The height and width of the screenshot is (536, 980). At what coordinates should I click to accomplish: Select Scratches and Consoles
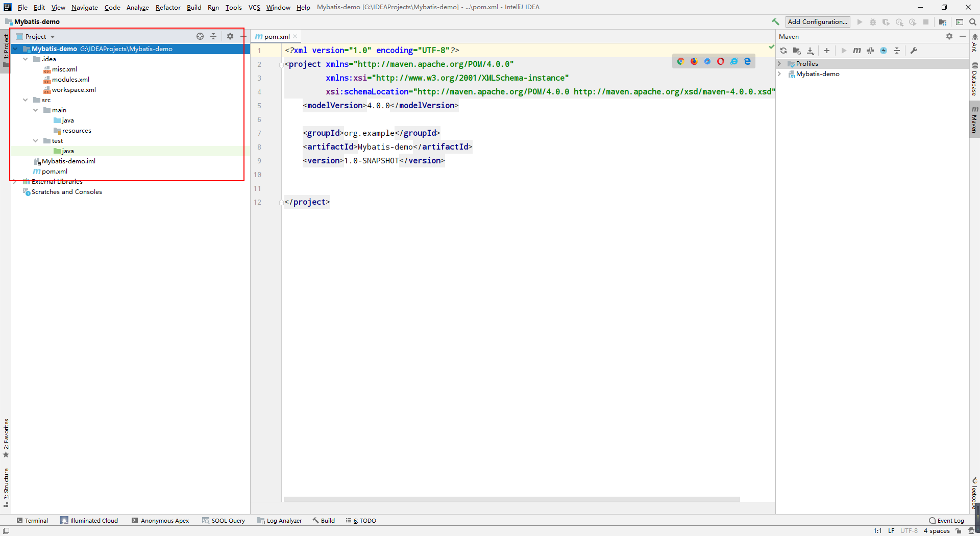[66, 192]
